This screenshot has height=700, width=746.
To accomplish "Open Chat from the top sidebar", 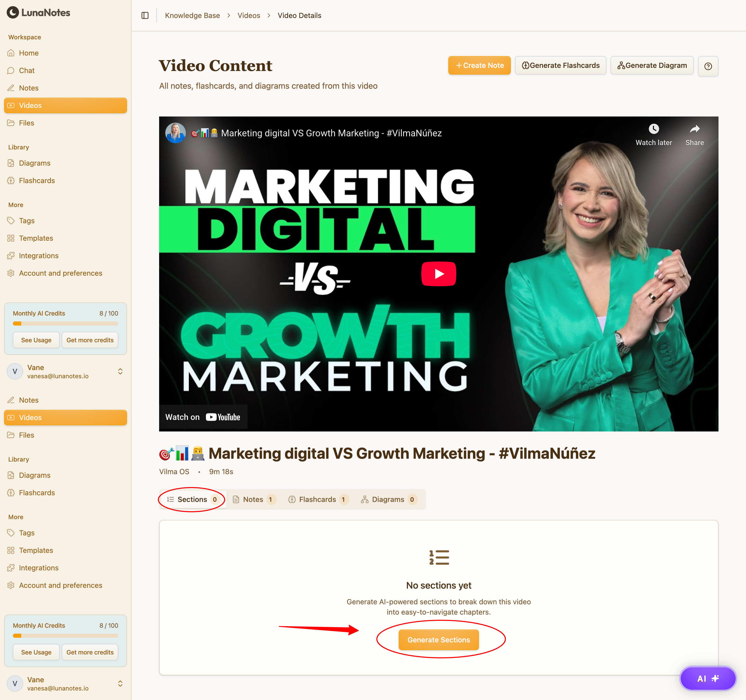I will coord(27,70).
